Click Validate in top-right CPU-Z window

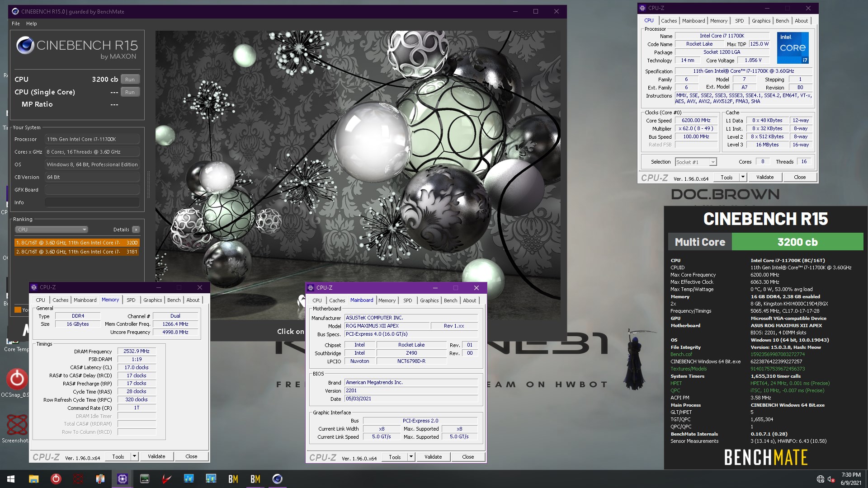tap(764, 177)
